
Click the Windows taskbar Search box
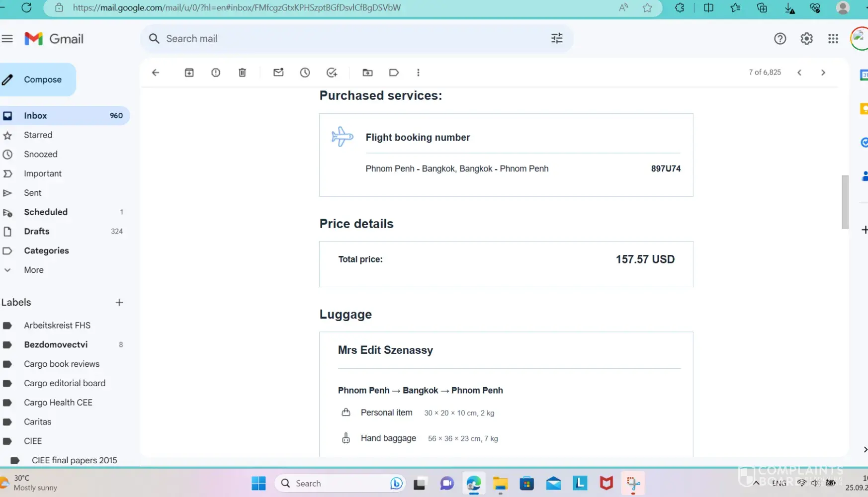point(340,483)
